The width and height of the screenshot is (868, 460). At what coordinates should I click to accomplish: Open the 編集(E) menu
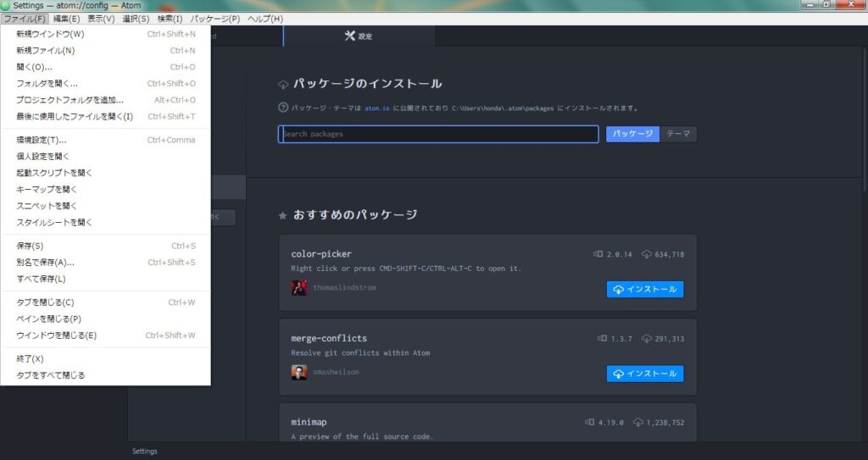(66, 19)
